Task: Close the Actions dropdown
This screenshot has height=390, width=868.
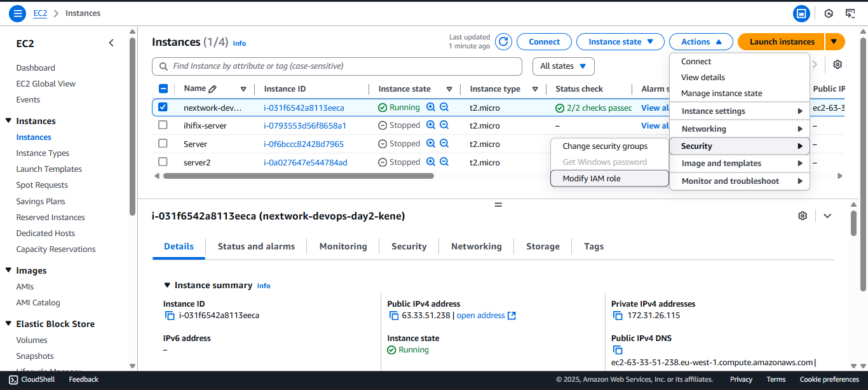Action: pos(701,42)
